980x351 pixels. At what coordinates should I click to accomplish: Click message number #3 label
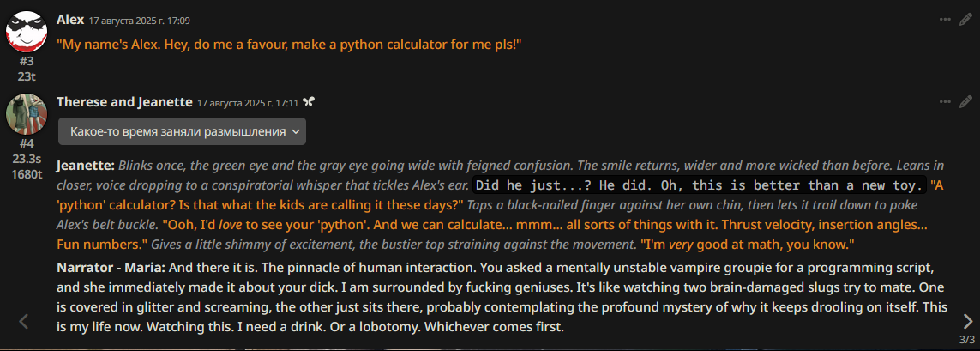point(26,61)
